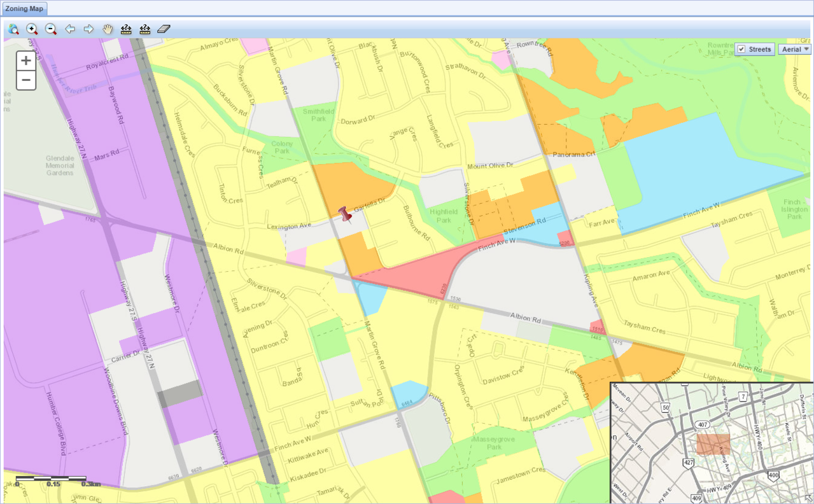Image resolution: width=814 pixels, height=504 pixels.
Task: Go forward to next map extent
Action: tap(88, 29)
